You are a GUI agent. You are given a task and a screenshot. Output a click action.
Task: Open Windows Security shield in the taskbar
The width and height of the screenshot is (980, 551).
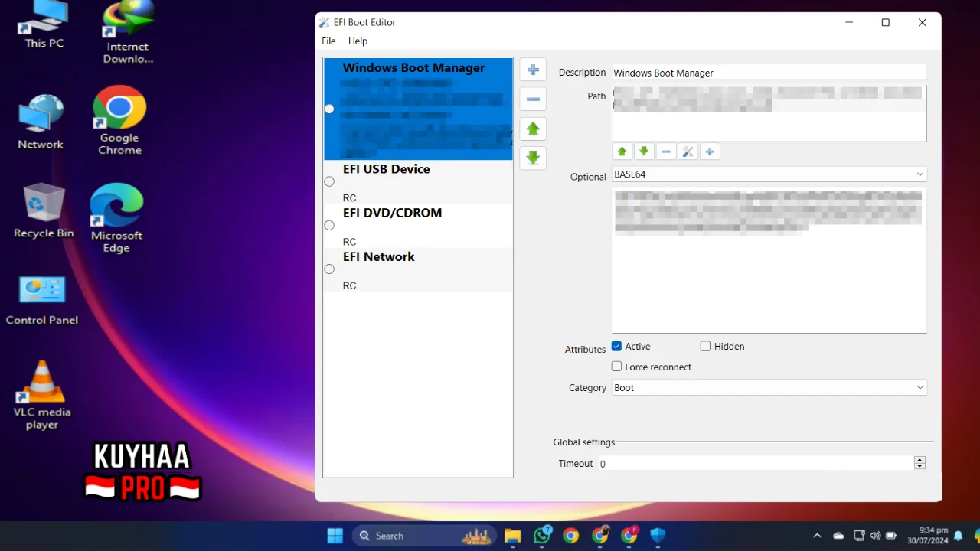[x=658, y=536]
